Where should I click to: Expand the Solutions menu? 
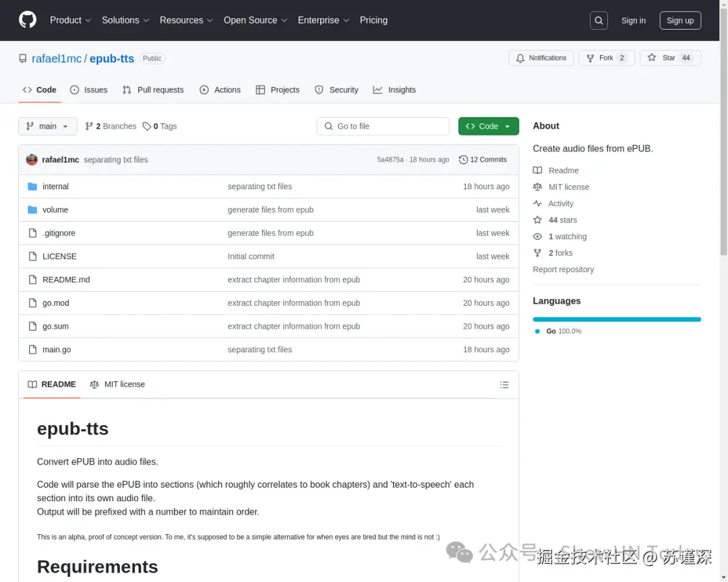point(125,20)
